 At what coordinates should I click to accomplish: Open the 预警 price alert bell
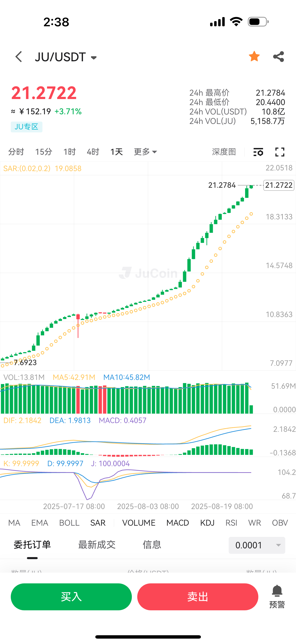pos(277,596)
